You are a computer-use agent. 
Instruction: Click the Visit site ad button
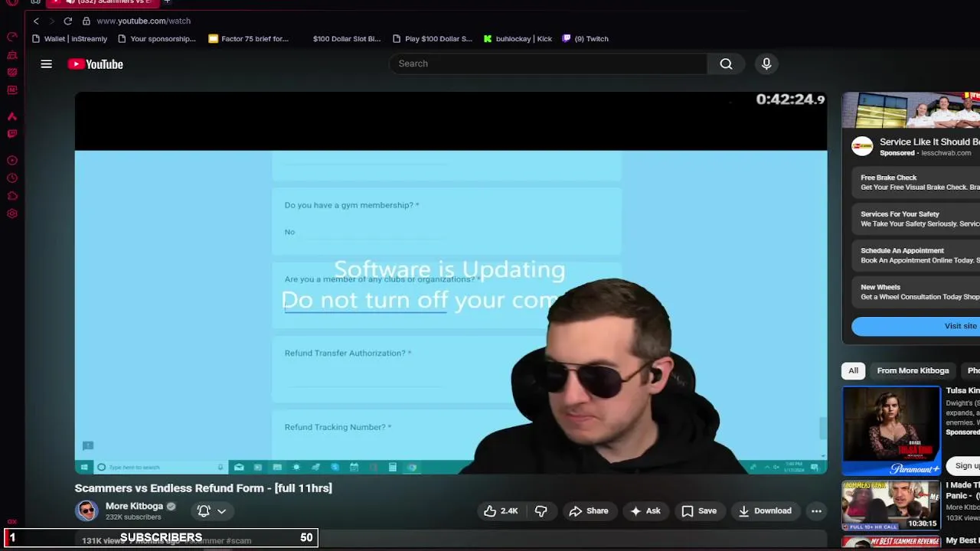(x=916, y=326)
